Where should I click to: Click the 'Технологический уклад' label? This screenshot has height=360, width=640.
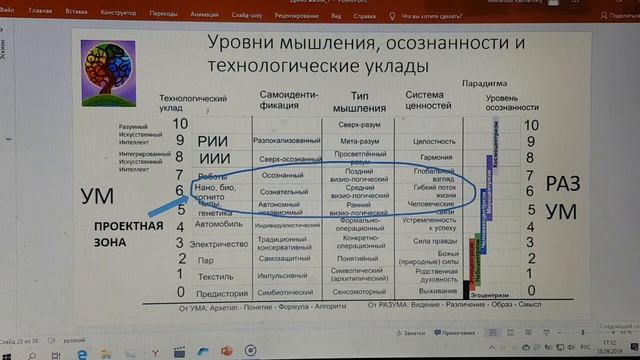coord(193,103)
